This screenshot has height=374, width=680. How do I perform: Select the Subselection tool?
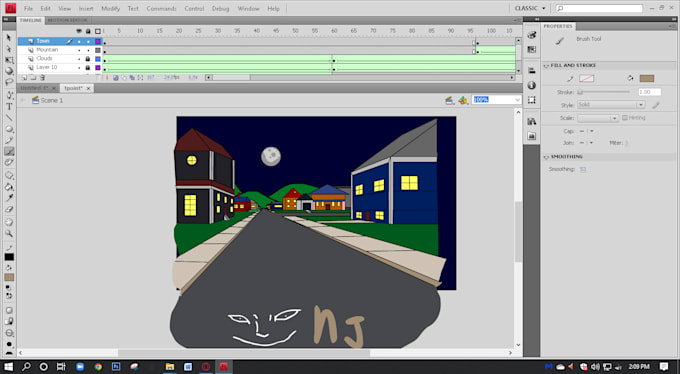pyautogui.click(x=9, y=49)
